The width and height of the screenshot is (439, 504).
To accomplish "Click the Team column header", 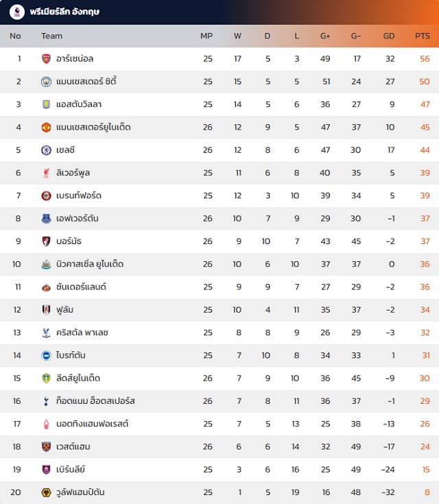I will (x=51, y=36).
